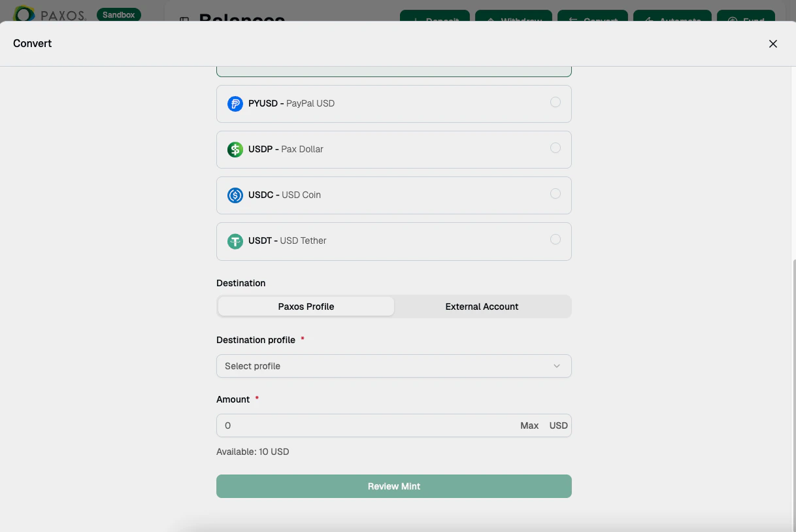796x532 pixels.
Task: Click the Withdraw icon in the header
Action: [492, 20]
